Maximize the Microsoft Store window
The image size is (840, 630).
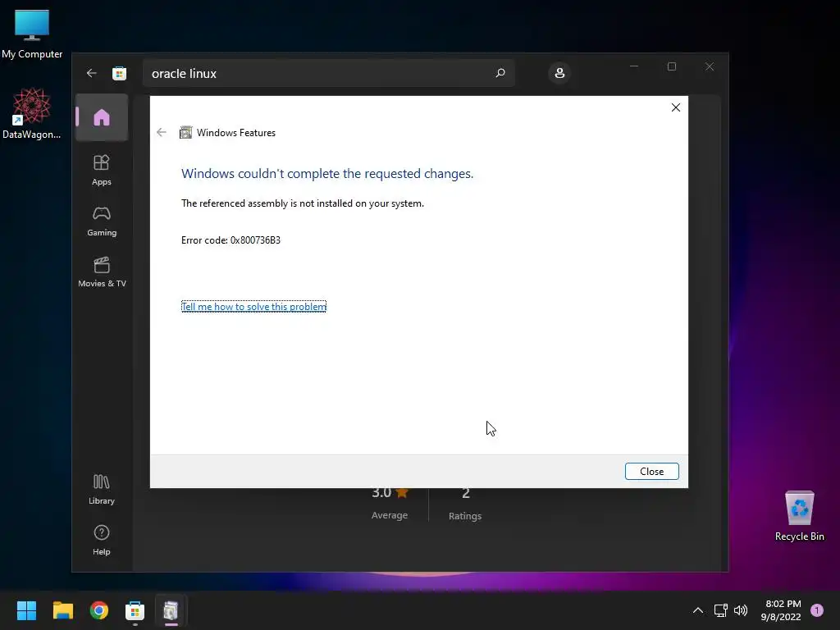672,66
